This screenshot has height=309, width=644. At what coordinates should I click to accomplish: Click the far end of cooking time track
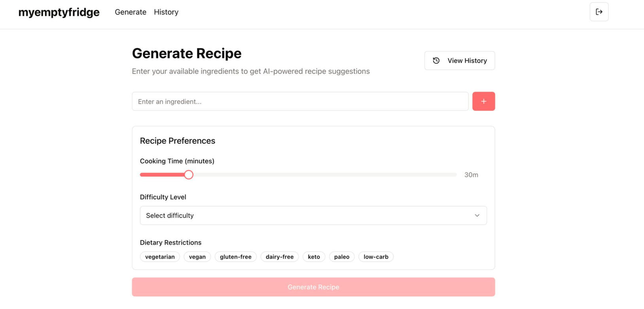tap(455, 175)
